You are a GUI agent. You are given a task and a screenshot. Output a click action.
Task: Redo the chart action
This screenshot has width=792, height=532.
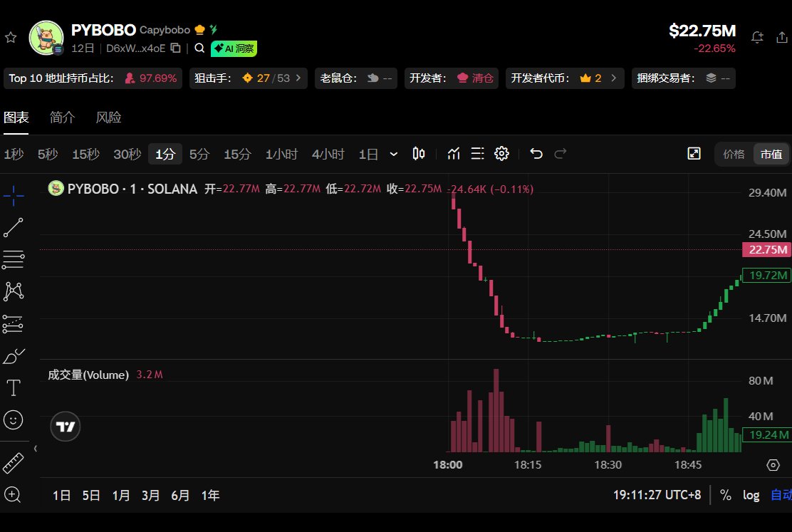tap(560, 154)
